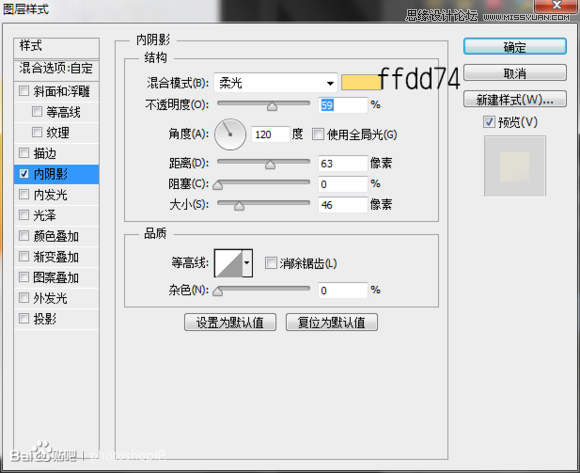Image resolution: width=580 pixels, height=473 pixels.
Task: Click the 阻塞 slider handle
Action: 218,185
